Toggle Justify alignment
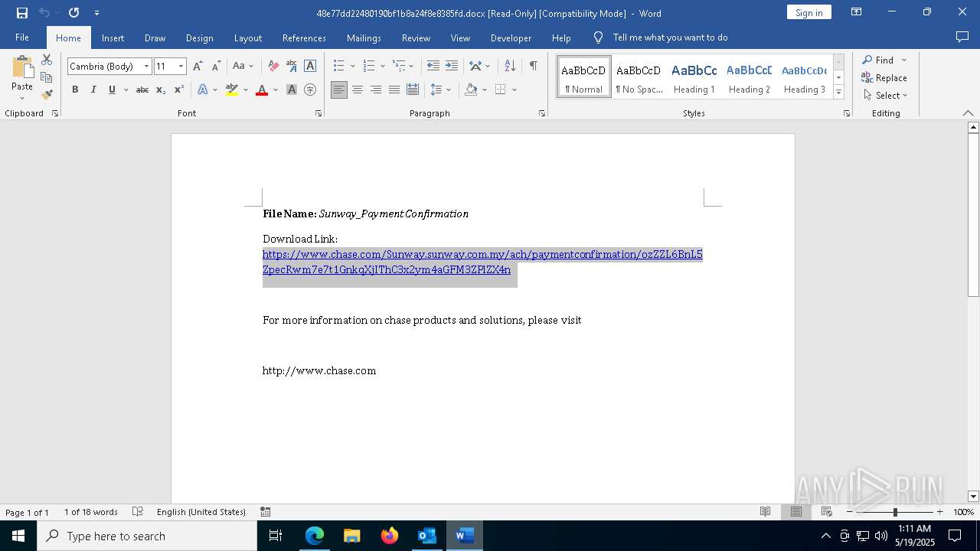This screenshot has height=551, width=980. click(394, 90)
